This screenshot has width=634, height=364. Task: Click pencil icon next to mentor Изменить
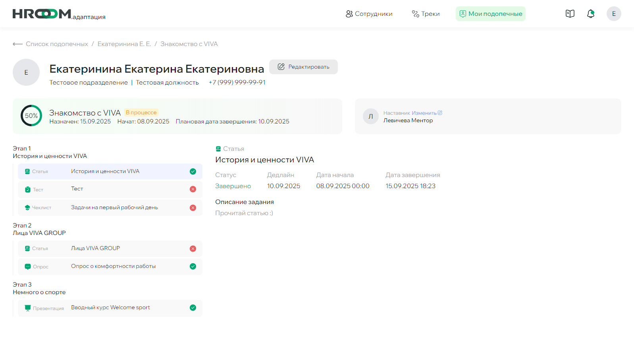pos(440,113)
